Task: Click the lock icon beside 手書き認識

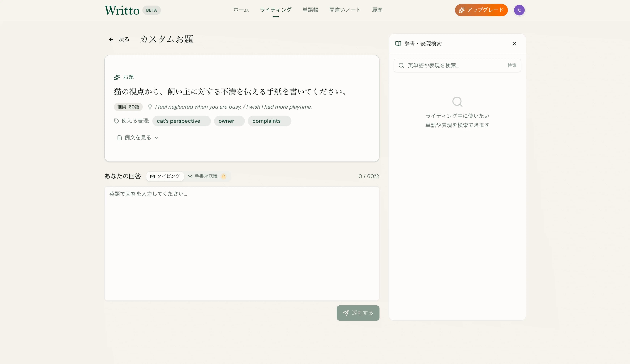Action: coord(224,176)
